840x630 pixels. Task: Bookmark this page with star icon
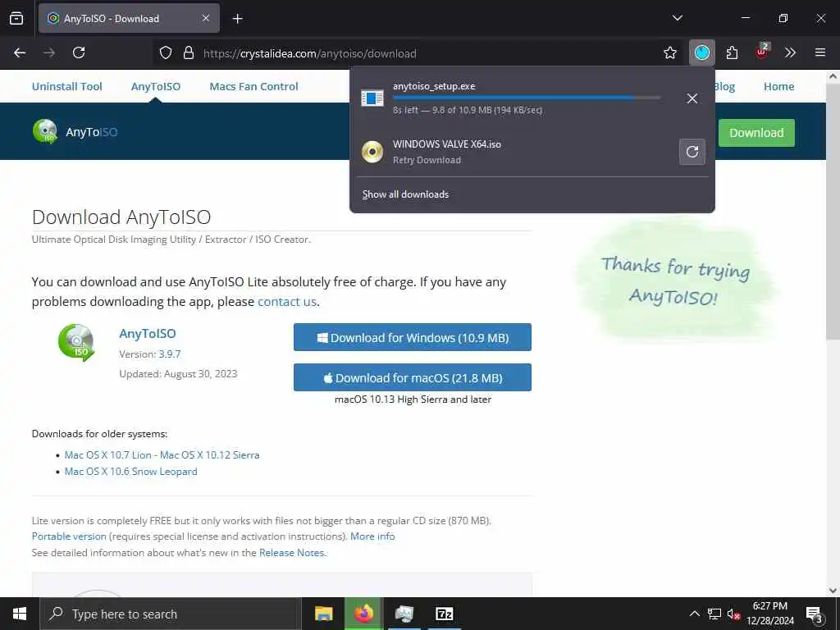[x=669, y=52]
